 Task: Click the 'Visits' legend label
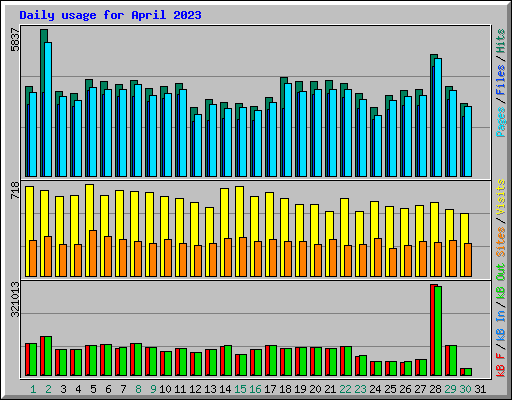[500, 197]
